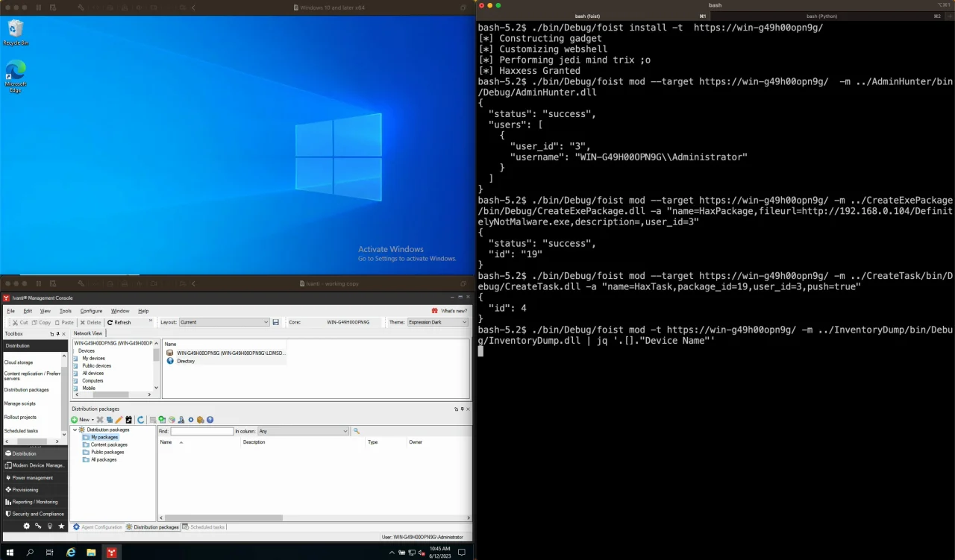
Task: Expand the toolbar overflow chevron after Refresh
Action: pos(151,321)
